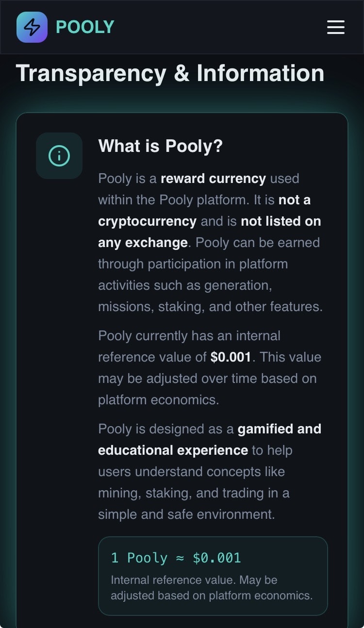364x628 pixels.
Task: Click the info icon beside What is Pooly
Action: [x=59, y=155]
